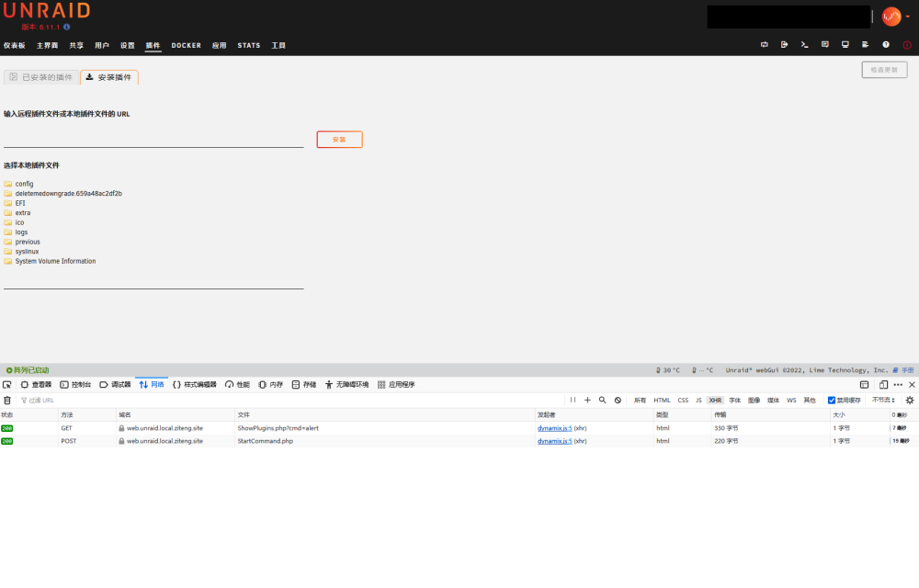Open the 用户 users menu

pos(102,45)
